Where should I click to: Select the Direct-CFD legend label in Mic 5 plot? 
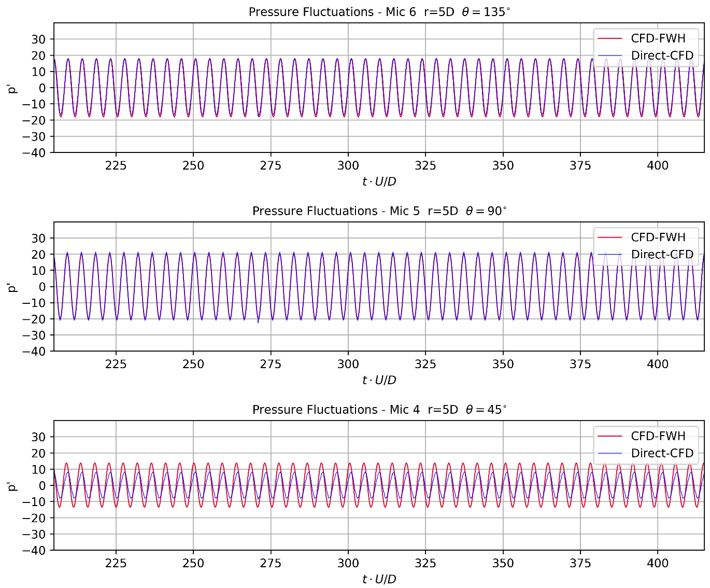[x=662, y=255]
